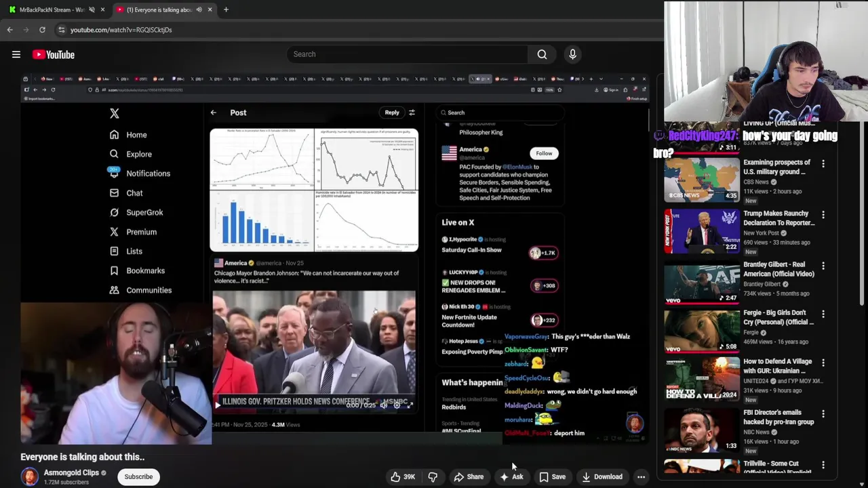Open options menu for Examining prospects video
The width and height of the screenshot is (868, 488).
click(x=823, y=164)
